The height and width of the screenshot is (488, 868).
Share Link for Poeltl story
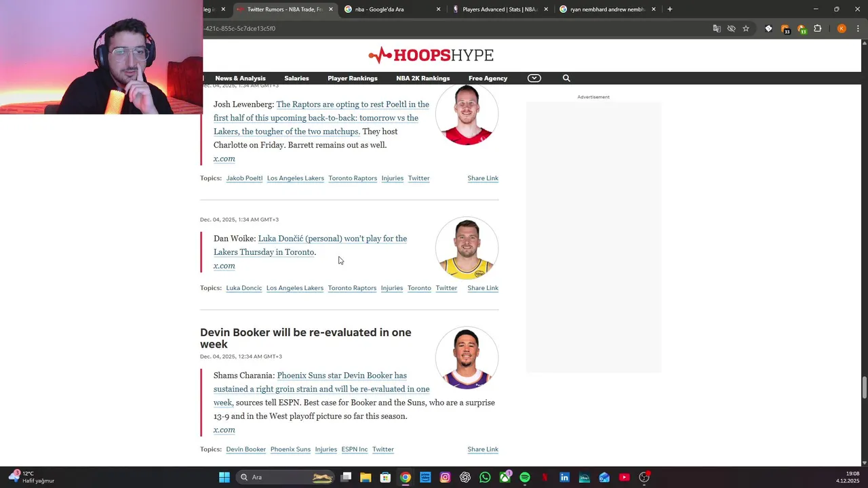483,178
